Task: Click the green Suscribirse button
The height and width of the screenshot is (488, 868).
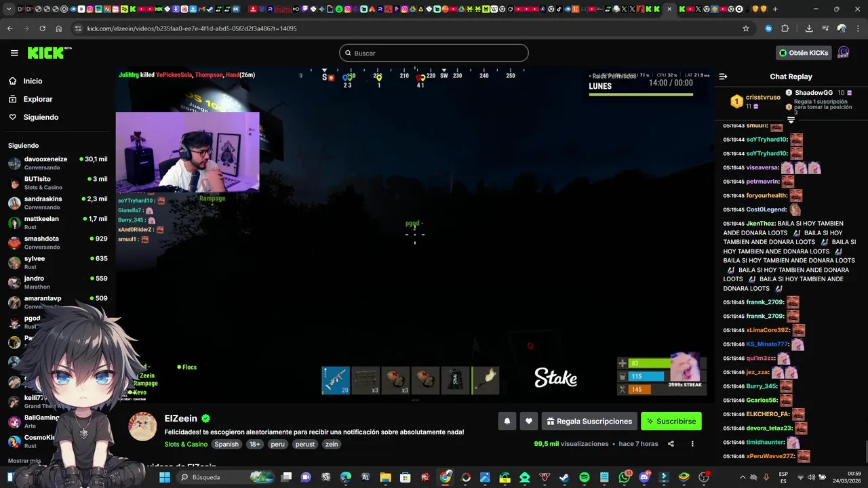Action: pyautogui.click(x=671, y=421)
